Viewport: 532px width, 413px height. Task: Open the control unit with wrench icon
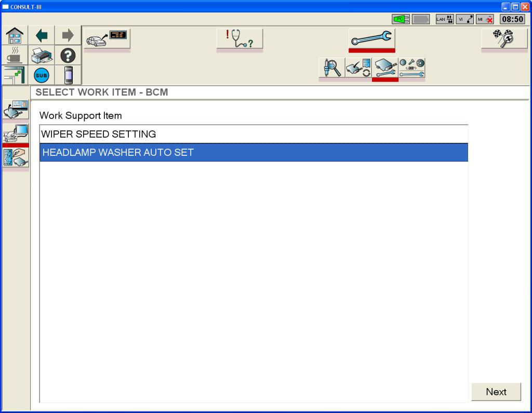pos(385,69)
